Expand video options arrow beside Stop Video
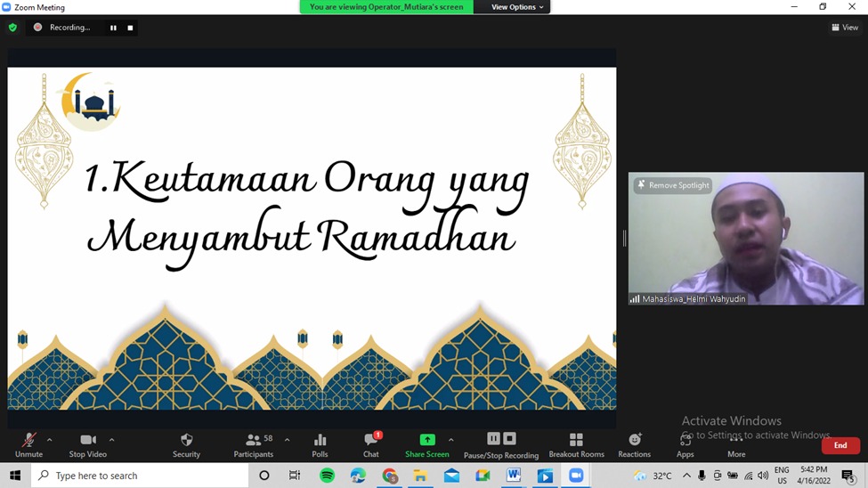This screenshot has width=868, height=488. pos(111,440)
